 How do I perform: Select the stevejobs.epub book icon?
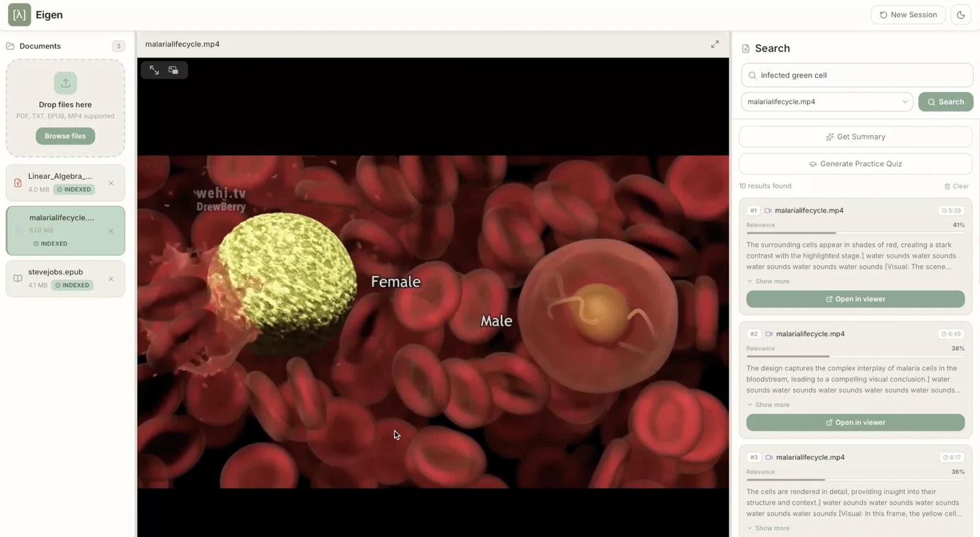18,279
